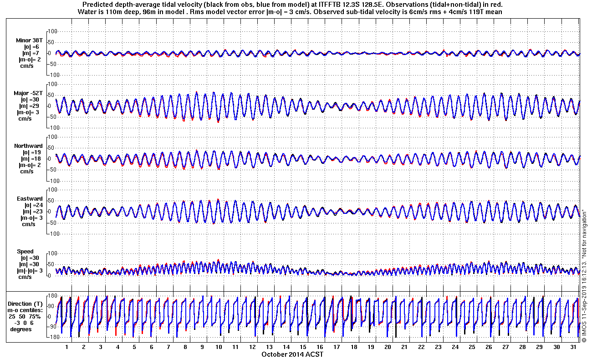This screenshot has width=592, height=364.
Task: Click day '7' tick label on the x-axis
Action: 168,347
